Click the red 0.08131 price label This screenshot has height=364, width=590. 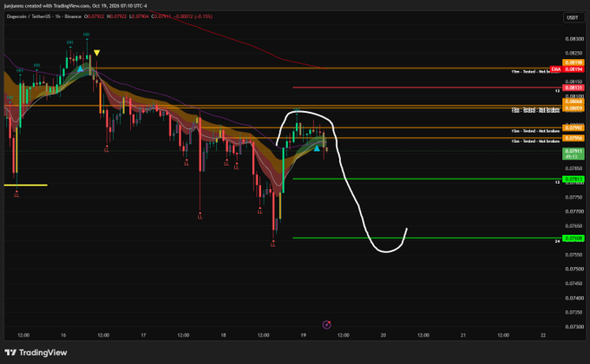coord(573,88)
